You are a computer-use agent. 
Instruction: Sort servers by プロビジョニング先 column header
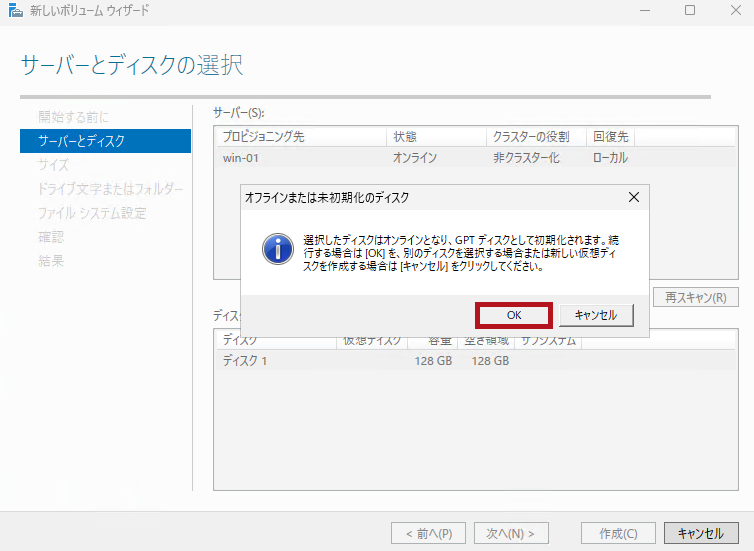point(300,136)
